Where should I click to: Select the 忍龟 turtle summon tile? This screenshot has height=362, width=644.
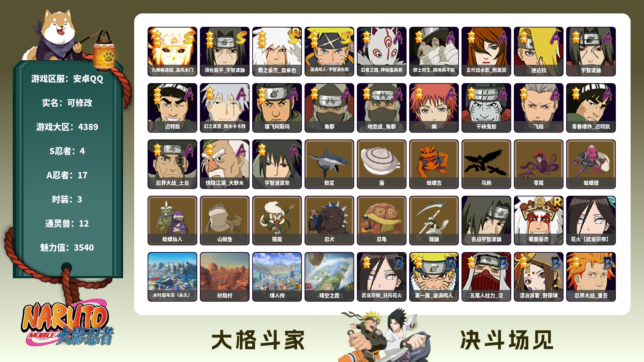(x=381, y=221)
